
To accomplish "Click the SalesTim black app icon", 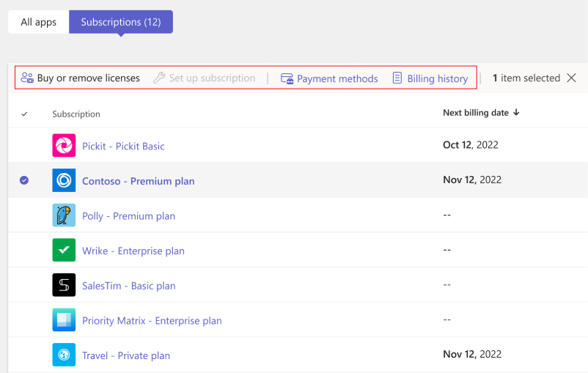I will (64, 285).
